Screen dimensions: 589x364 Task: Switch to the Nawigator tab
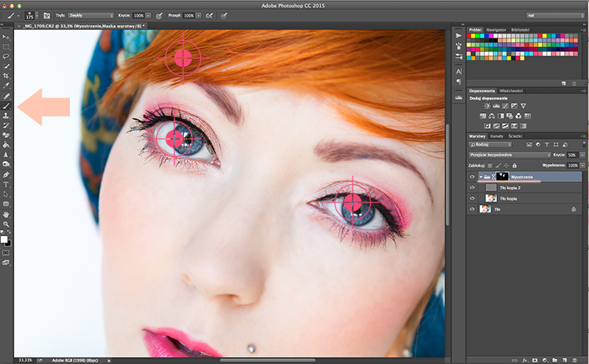[496, 30]
